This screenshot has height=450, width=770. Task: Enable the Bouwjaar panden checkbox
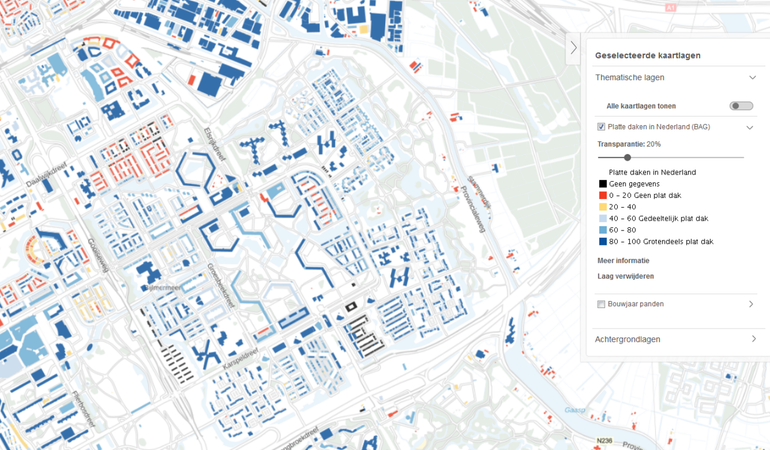601,304
